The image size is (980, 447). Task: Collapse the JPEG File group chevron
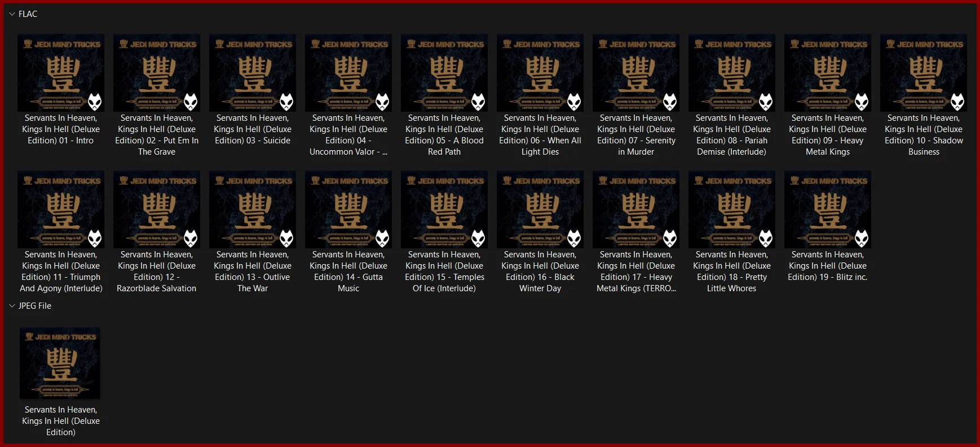12,306
